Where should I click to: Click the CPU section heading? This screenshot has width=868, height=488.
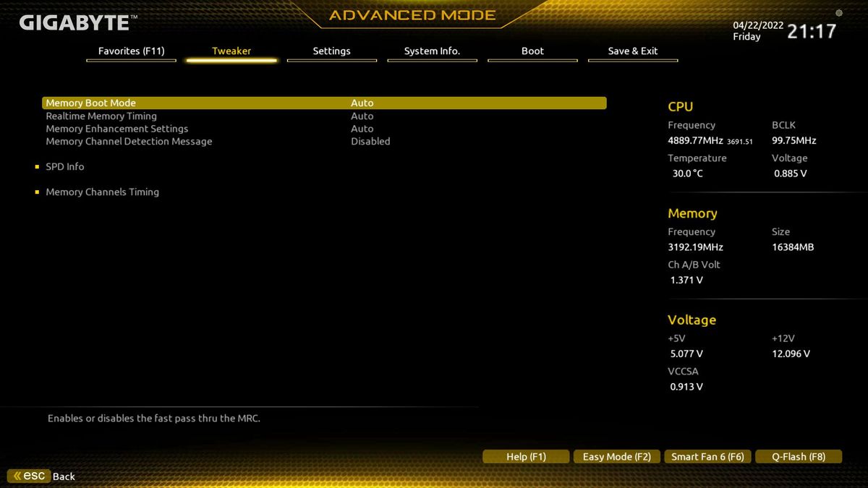[x=681, y=107]
